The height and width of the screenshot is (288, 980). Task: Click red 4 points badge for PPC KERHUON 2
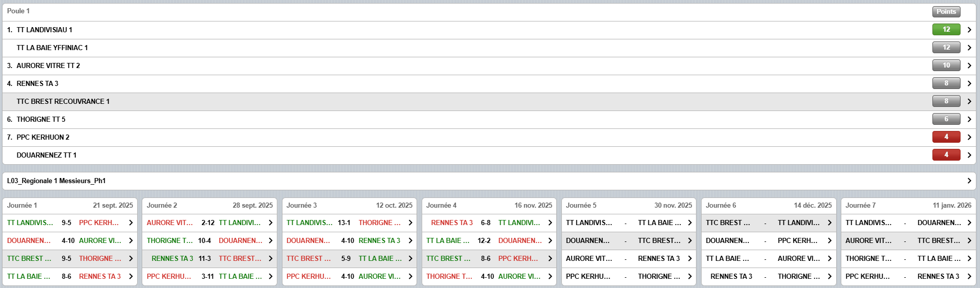946,137
